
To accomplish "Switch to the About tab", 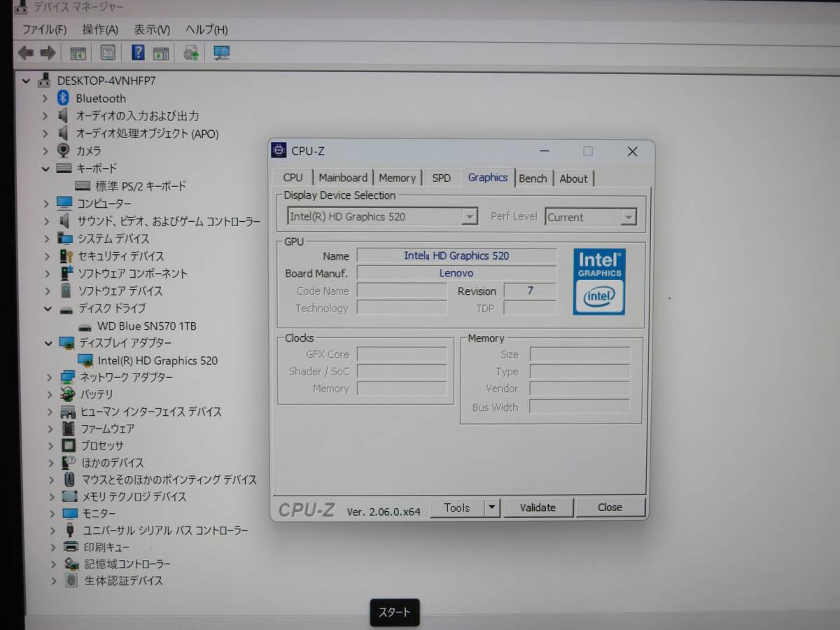I will tap(573, 178).
